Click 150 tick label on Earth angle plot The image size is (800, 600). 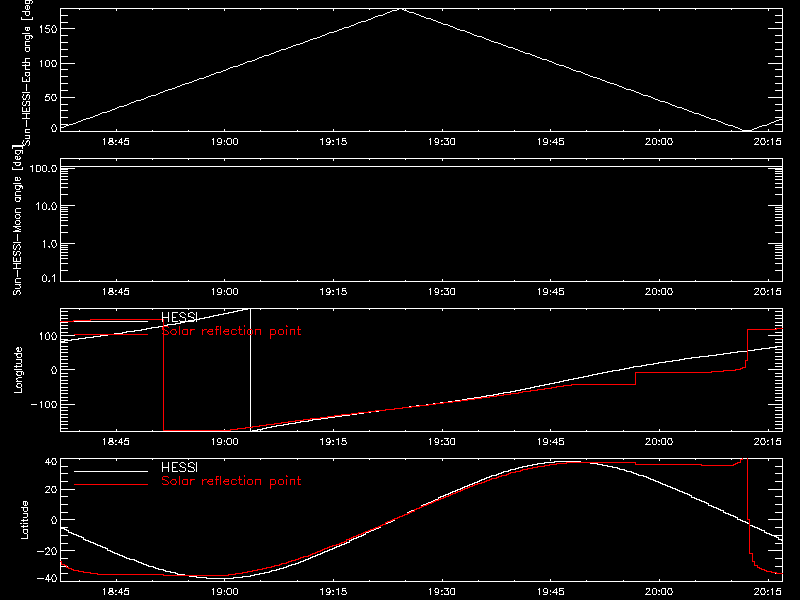(x=48, y=29)
